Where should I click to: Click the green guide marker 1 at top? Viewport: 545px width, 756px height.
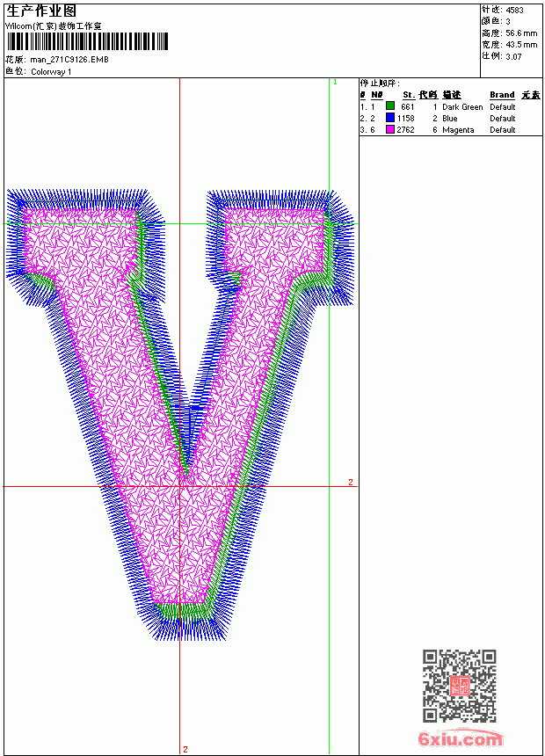335,83
